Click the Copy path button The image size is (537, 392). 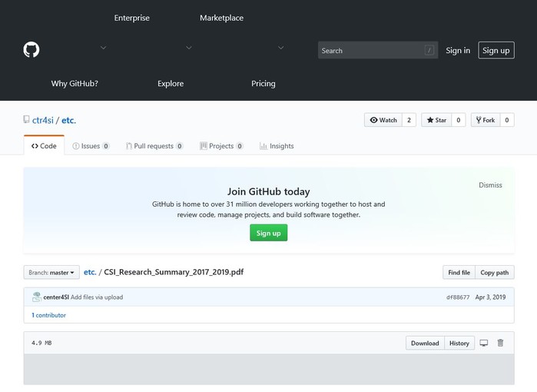(495, 272)
